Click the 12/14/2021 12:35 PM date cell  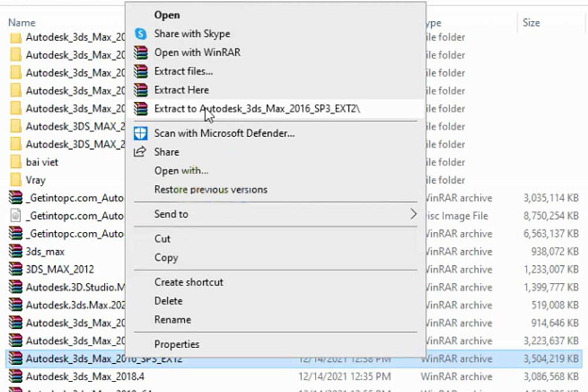tap(344, 376)
